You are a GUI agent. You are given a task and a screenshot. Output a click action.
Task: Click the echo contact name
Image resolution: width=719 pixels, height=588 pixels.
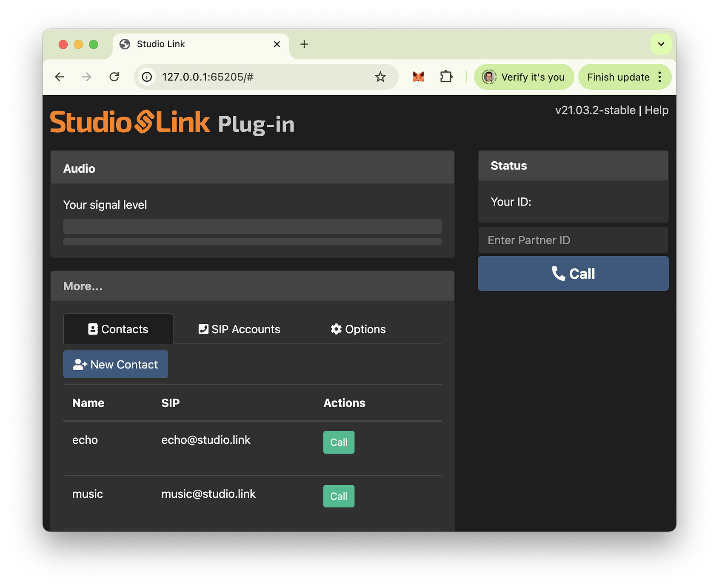tap(85, 440)
